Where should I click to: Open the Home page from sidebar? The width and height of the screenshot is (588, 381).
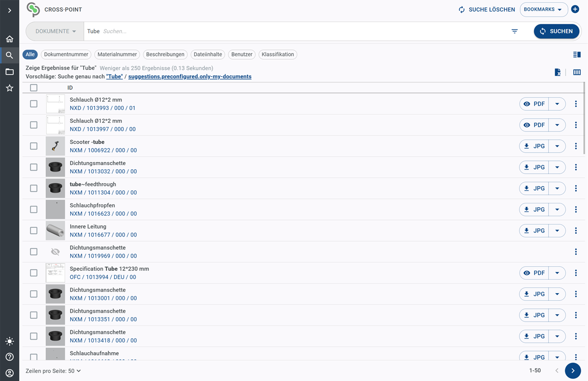point(10,39)
